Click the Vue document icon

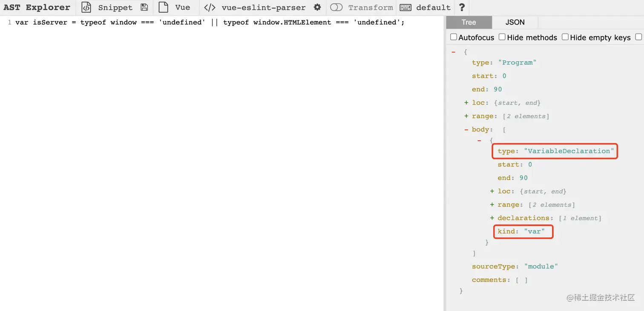point(163,7)
